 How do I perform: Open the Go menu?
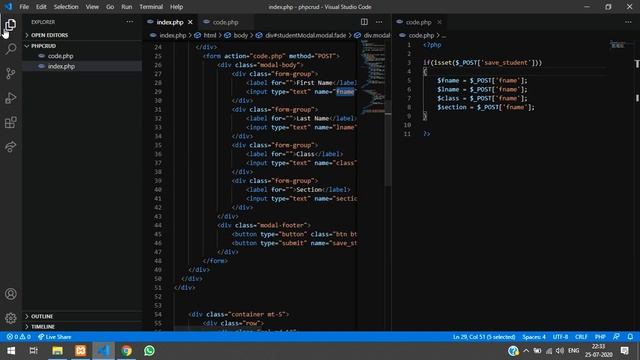coord(110,7)
